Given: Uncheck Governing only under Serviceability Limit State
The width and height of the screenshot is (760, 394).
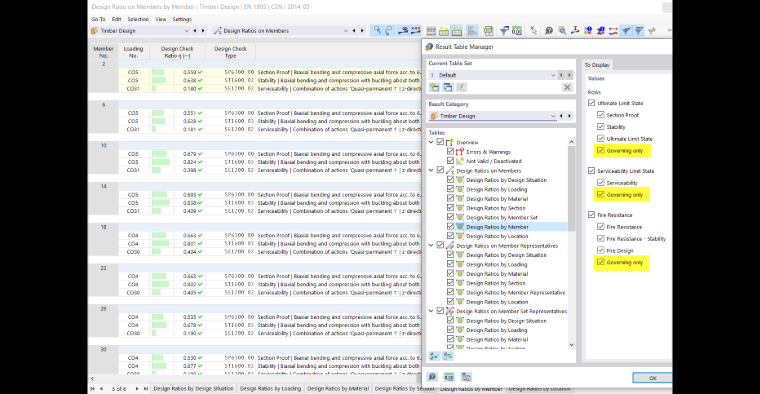Looking at the screenshot, I should click(601, 194).
